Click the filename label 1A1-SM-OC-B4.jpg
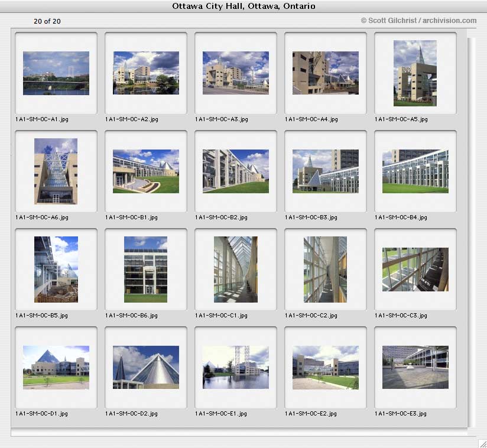 [401, 217]
